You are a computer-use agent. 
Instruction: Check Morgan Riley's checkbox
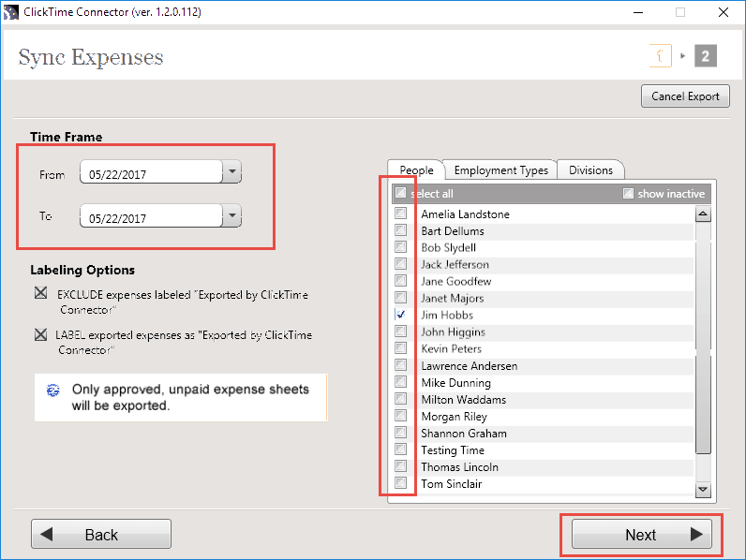coord(400,416)
